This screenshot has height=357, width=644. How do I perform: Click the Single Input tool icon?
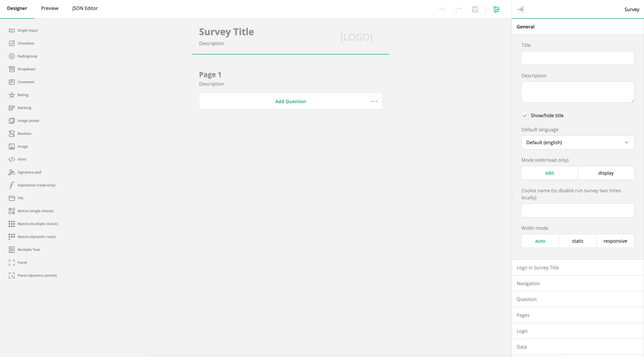point(12,30)
